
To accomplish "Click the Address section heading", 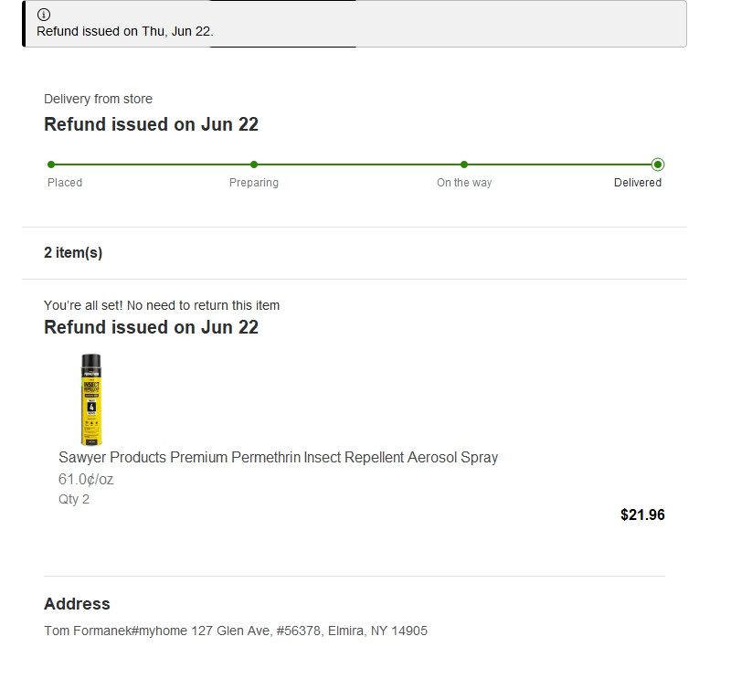I will pos(77,604).
